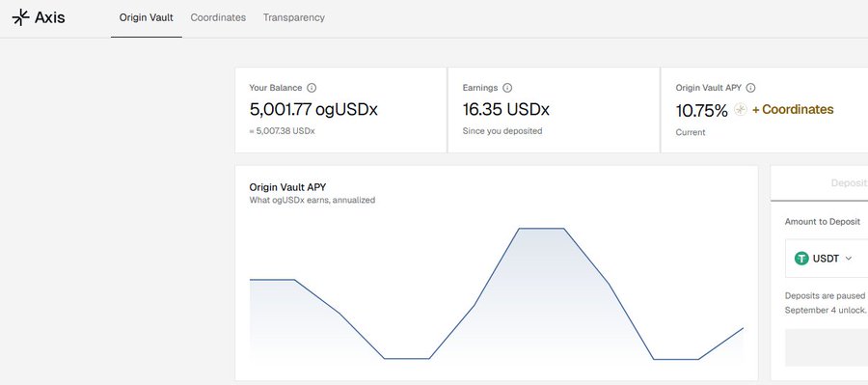Select the Deposit tab in the side panel
This screenshot has height=385, width=868.
(849, 183)
